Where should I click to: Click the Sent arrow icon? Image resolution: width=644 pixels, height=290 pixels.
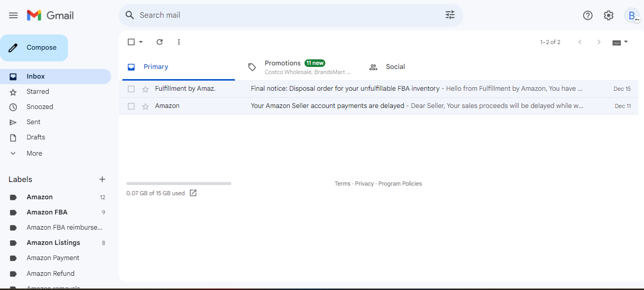click(x=14, y=122)
